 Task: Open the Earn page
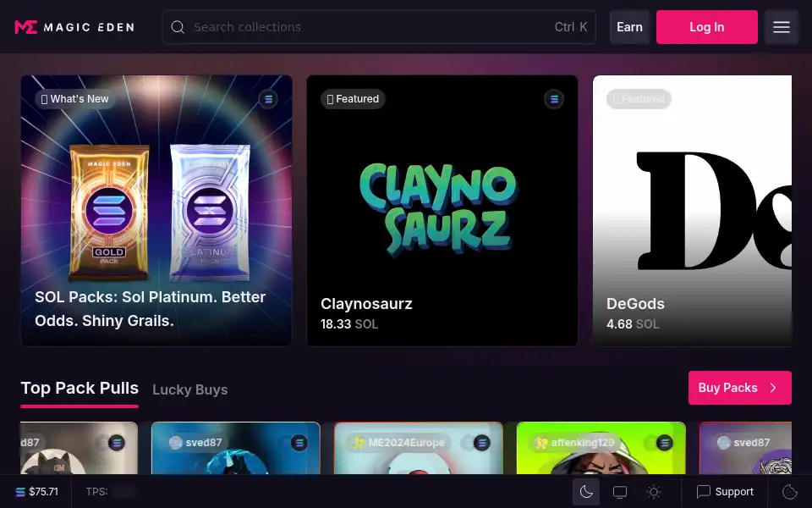629,27
